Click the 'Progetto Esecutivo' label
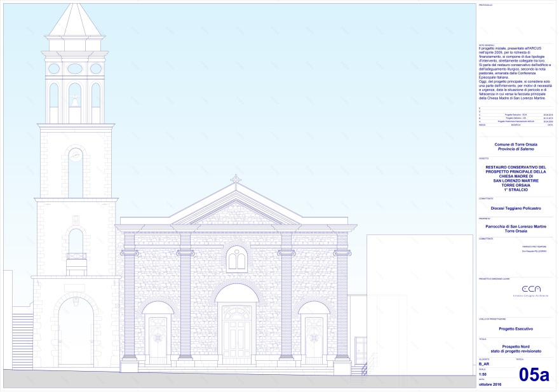The height and width of the screenshot is (392, 559). point(515,328)
